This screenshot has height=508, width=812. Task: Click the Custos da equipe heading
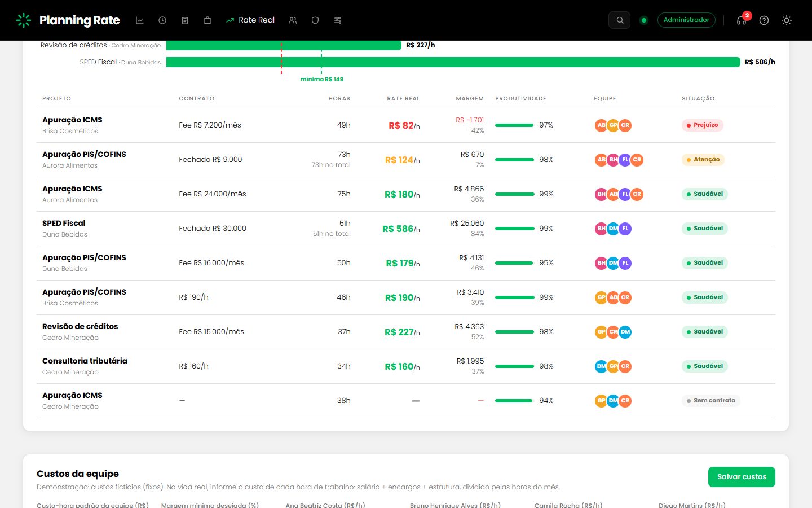point(78,474)
